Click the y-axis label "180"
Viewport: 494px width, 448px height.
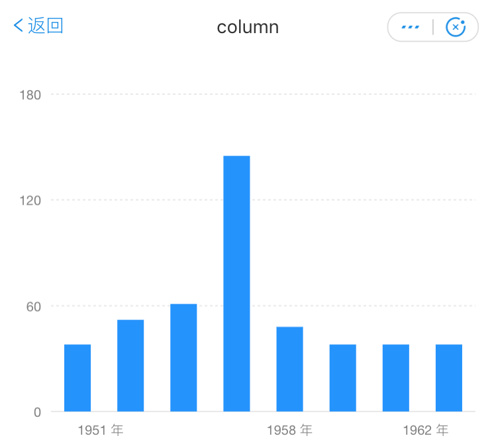point(30,95)
